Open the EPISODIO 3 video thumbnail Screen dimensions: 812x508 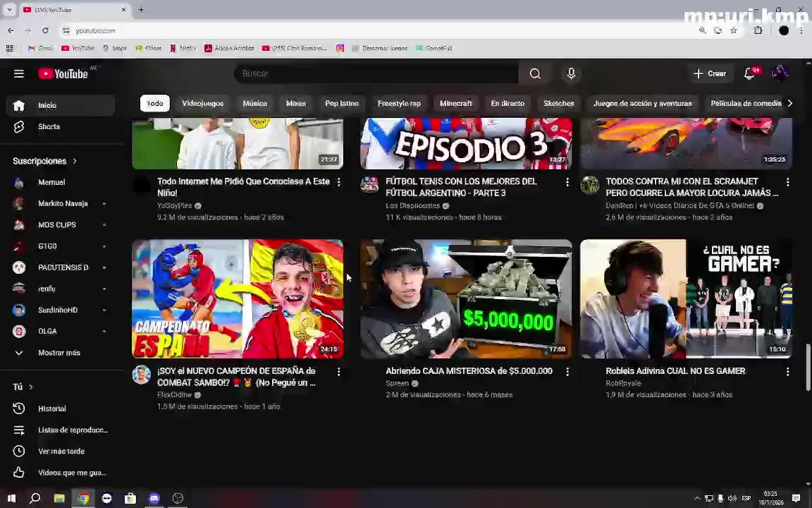[x=466, y=144]
